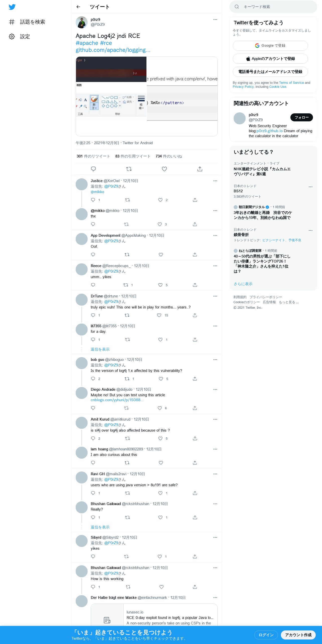Image resolution: width=322 pixels, height=644 pixels.
Task: Reply to the p0rz9 main tweet
Action: pyautogui.click(x=93, y=169)
